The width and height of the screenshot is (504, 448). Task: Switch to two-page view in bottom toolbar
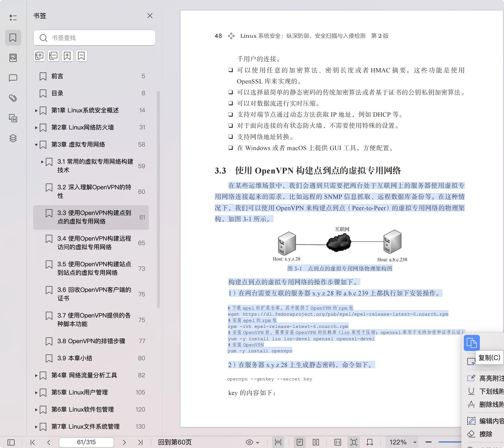pyautogui.click(x=315, y=442)
